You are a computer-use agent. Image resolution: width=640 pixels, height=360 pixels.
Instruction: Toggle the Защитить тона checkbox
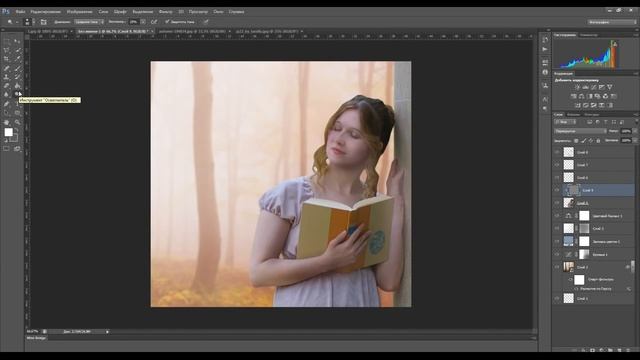coord(167,22)
